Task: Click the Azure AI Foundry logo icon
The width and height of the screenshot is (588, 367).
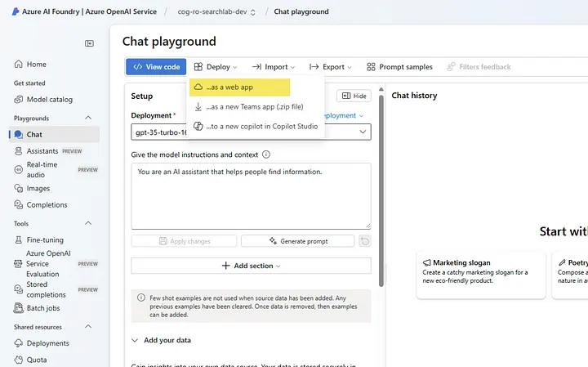Action: (x=16, y=11)
